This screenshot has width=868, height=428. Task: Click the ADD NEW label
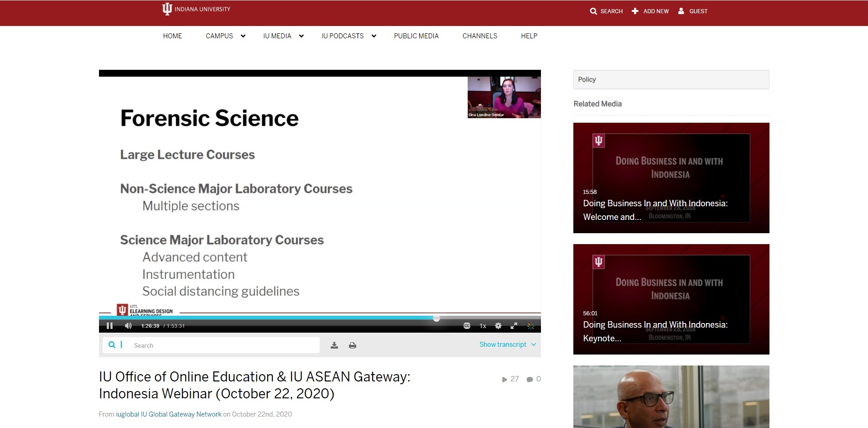coord(656,11)
